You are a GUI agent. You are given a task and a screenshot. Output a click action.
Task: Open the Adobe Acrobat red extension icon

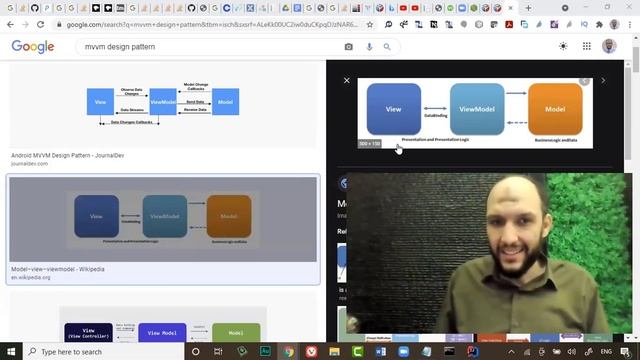click(509, 24)
